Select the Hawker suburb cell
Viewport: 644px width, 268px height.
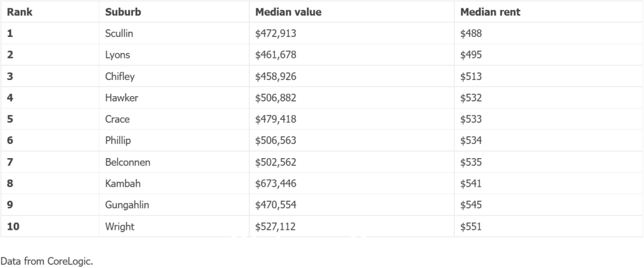(x=174, y=98)
